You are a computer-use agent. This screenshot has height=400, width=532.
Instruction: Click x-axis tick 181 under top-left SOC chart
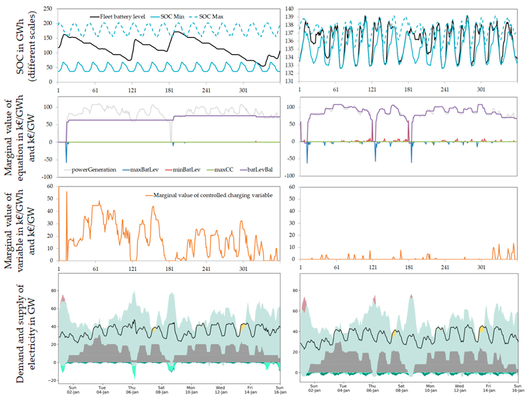point(169,91)
